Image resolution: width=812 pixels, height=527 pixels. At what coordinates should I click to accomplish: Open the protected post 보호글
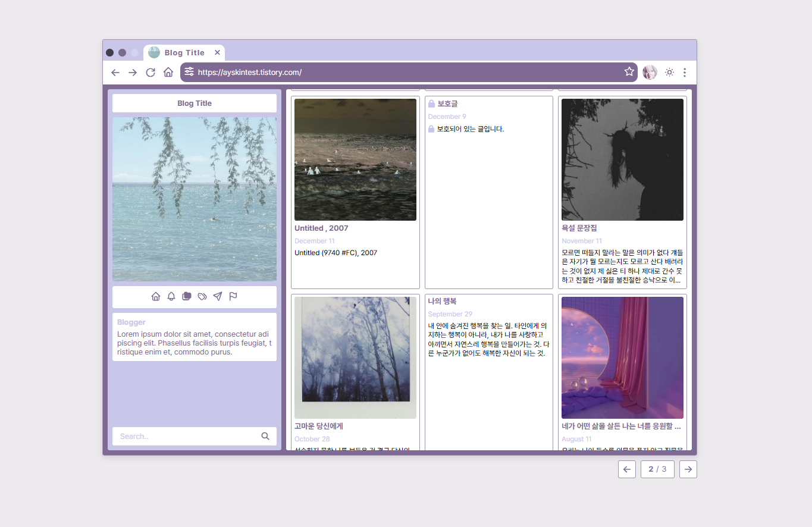tap(447, 103)
